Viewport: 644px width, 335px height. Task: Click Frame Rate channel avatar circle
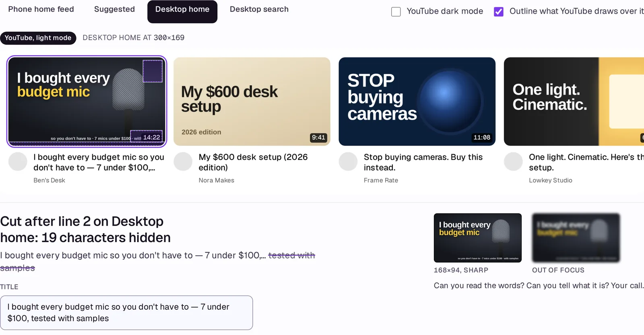click(348, 162)
